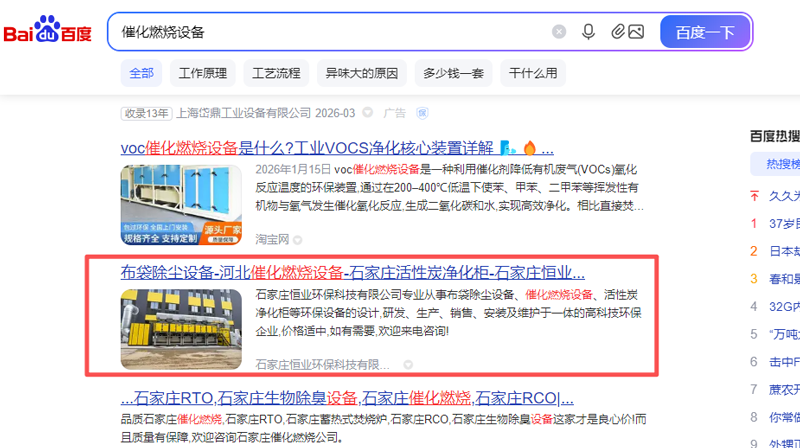
Task: Open image search picture icon
Action: click(x=636, y=32)
